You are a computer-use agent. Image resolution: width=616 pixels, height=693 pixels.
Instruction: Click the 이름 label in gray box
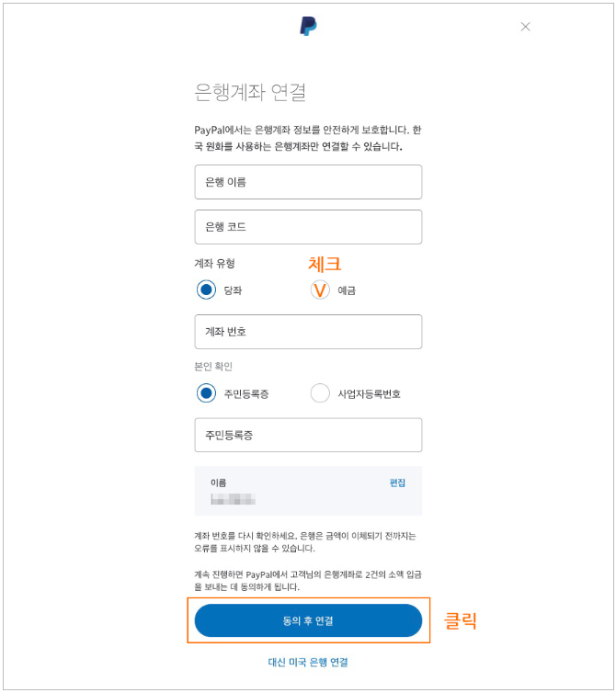pyautogui.click(x=219, y=483)
